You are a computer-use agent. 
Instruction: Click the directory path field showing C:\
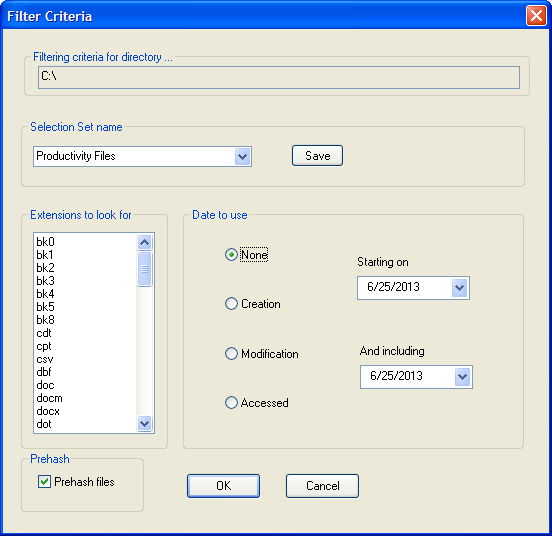click(x=279, y=77)
